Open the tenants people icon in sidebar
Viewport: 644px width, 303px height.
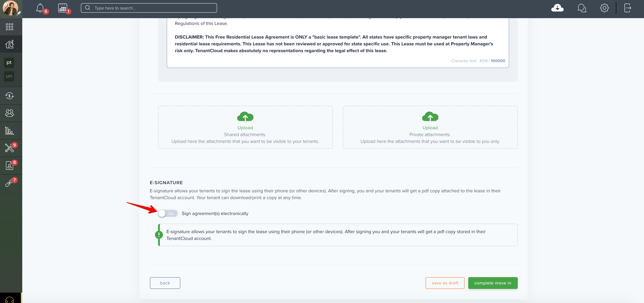[10, 113]
